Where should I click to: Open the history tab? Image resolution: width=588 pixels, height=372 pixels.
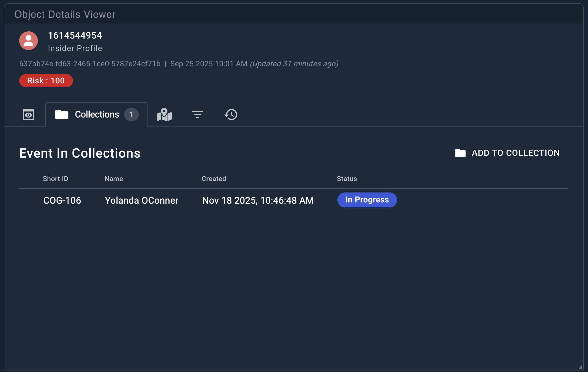pos(230,115)
